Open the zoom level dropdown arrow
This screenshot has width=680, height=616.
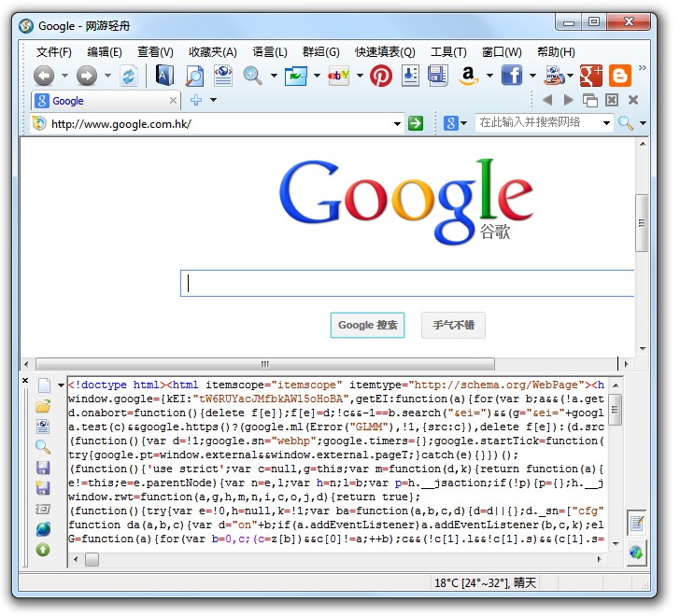pyautogui.click(x=274, y=76)
